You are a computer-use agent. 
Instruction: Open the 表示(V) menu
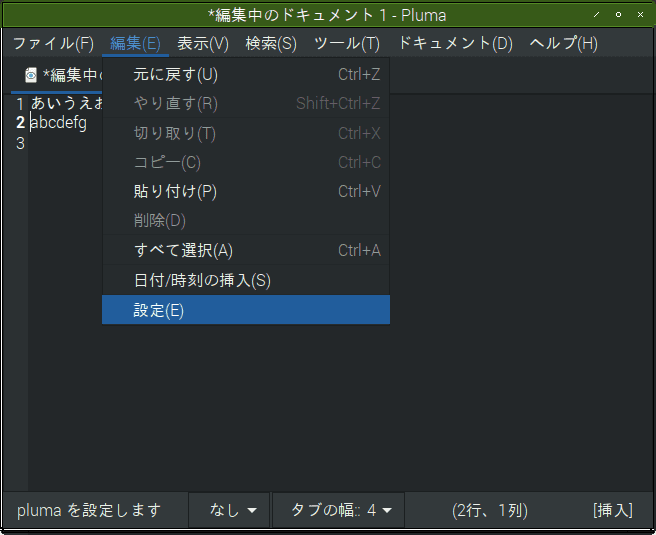point(203,44)
